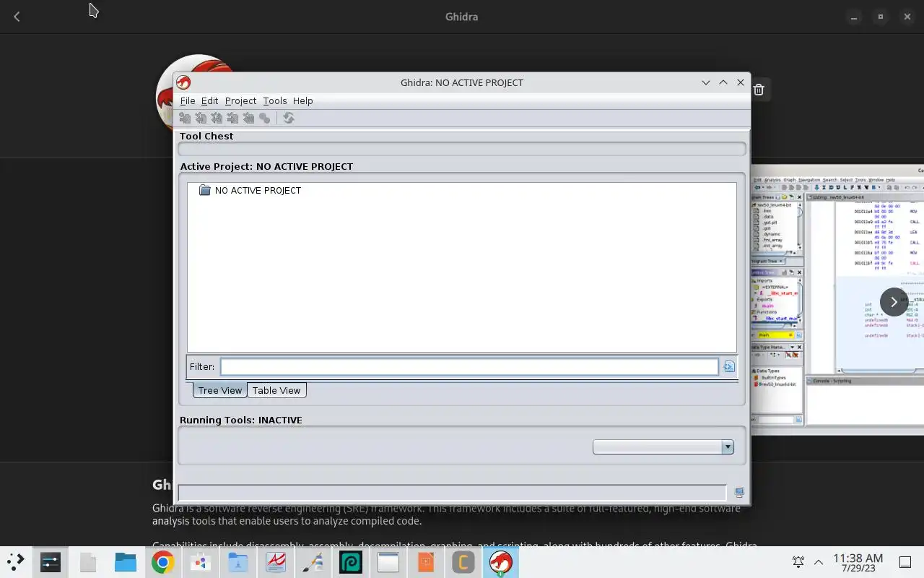This screenshot has width=924, height=578.
Task: Click the 'Tool Chest' heading
Action: [x=206, y=136]
